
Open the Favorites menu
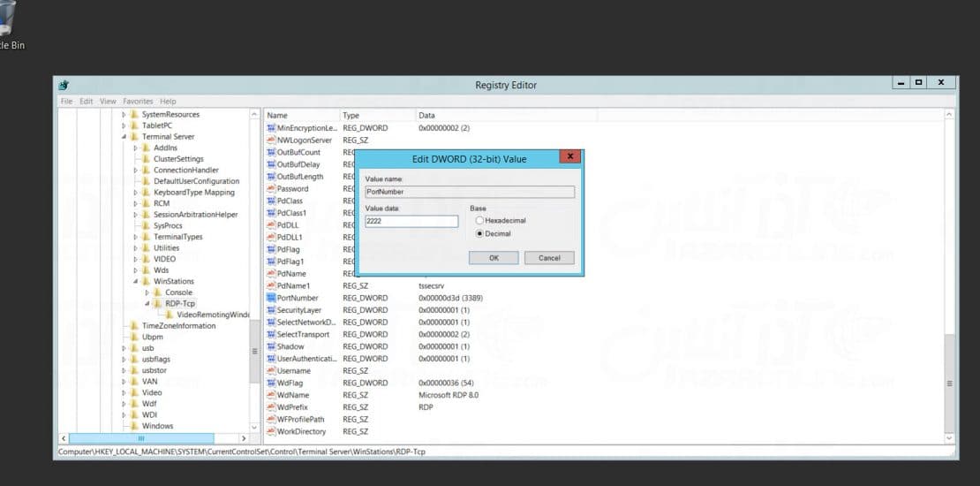coord(138,102)
